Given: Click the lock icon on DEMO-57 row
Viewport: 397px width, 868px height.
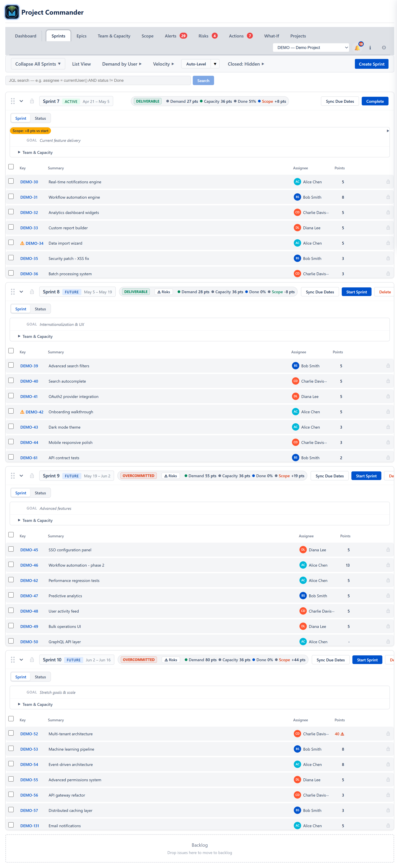Looking at the screenshot, I should (x=388, y=810).
